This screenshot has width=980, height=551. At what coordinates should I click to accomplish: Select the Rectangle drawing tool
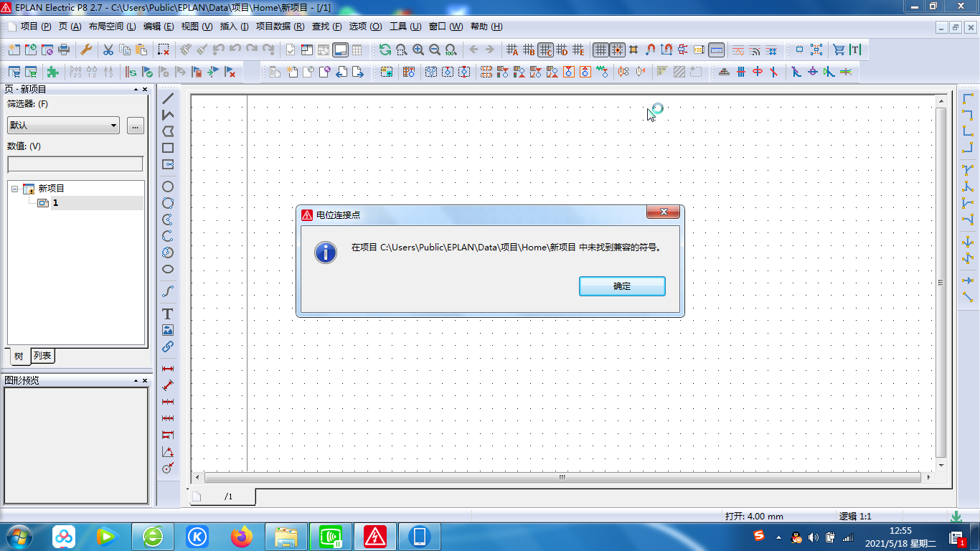coord(168,148)
